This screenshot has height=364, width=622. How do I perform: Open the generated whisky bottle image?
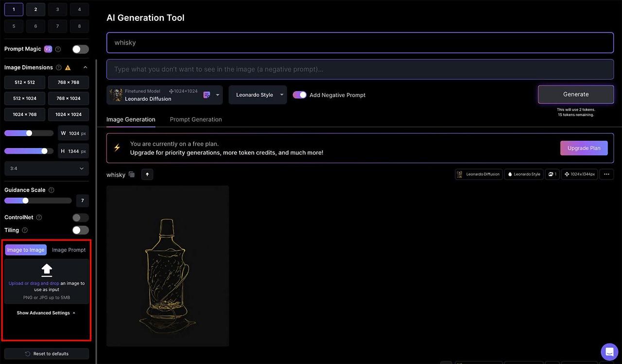[168, 266]
